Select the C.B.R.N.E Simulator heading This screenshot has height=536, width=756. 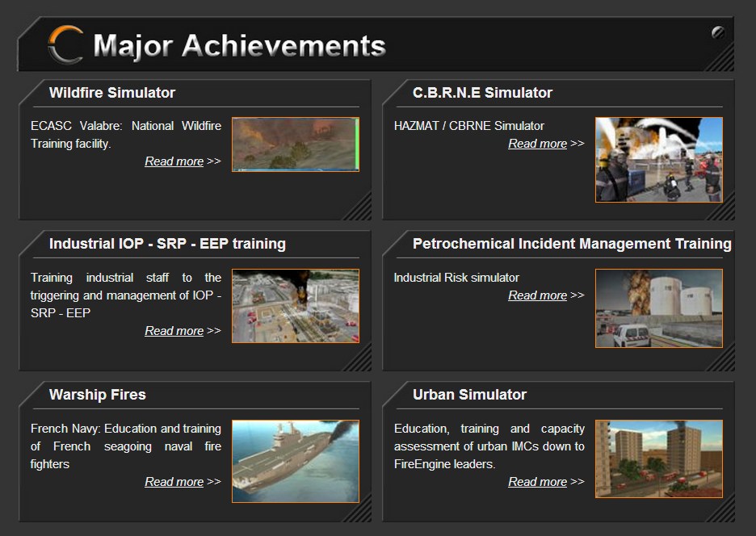483,93
